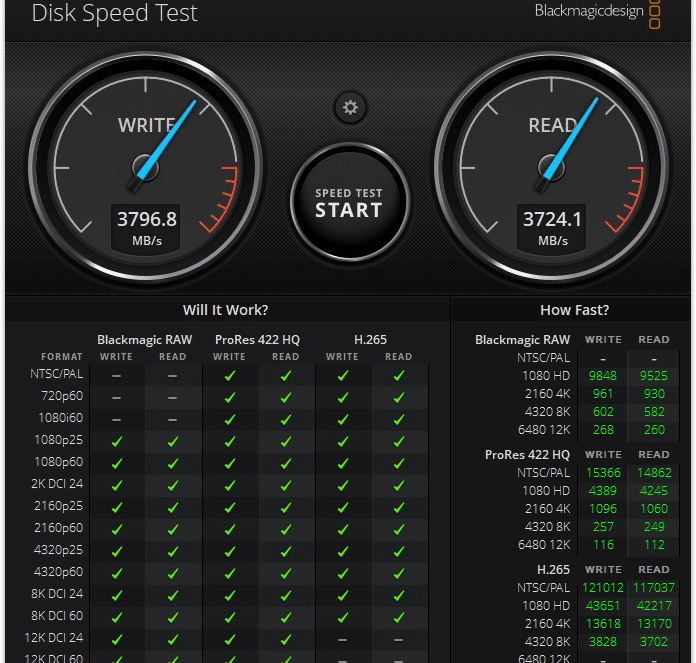The width and height of the screenshot is (696, 663).
Task: Click the 720p60 format row label
Action: pos(62,396)
